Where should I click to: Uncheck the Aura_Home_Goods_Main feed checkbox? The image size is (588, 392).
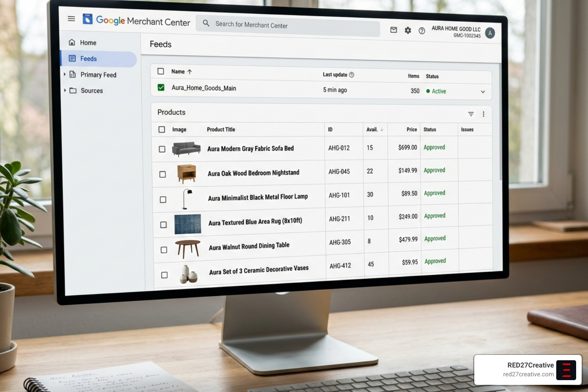(161, 87)
